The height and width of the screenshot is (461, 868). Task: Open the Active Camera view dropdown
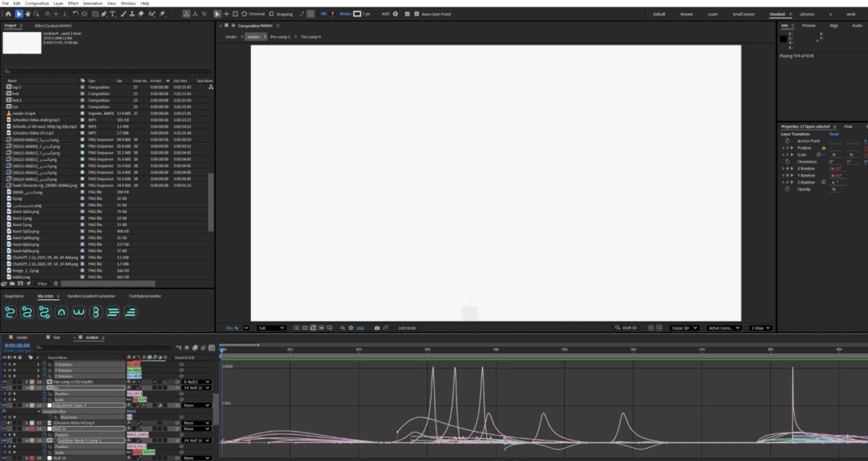click(725, 328)
